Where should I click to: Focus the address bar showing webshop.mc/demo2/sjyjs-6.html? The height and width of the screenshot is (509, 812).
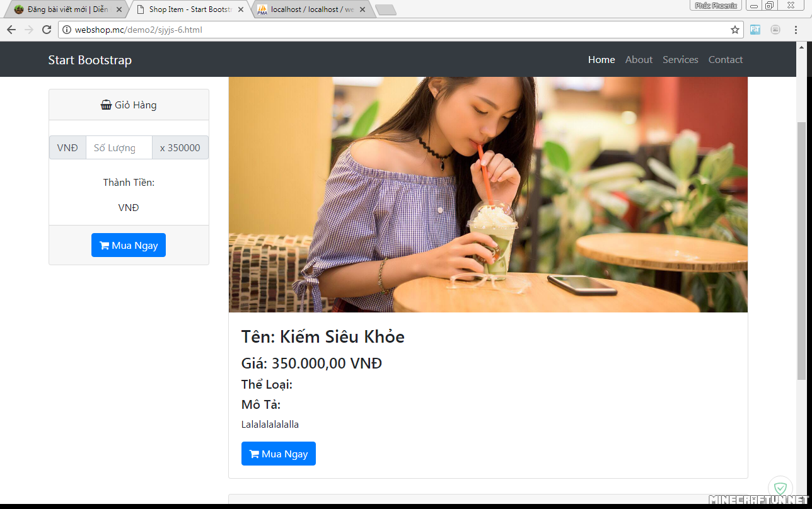point(400,30)
